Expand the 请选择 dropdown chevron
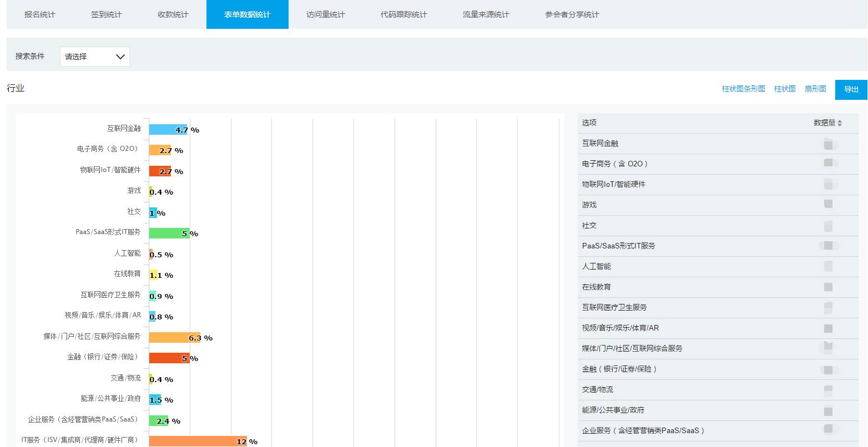The height and width of the screenshot is (447, 868). point(120,57)
